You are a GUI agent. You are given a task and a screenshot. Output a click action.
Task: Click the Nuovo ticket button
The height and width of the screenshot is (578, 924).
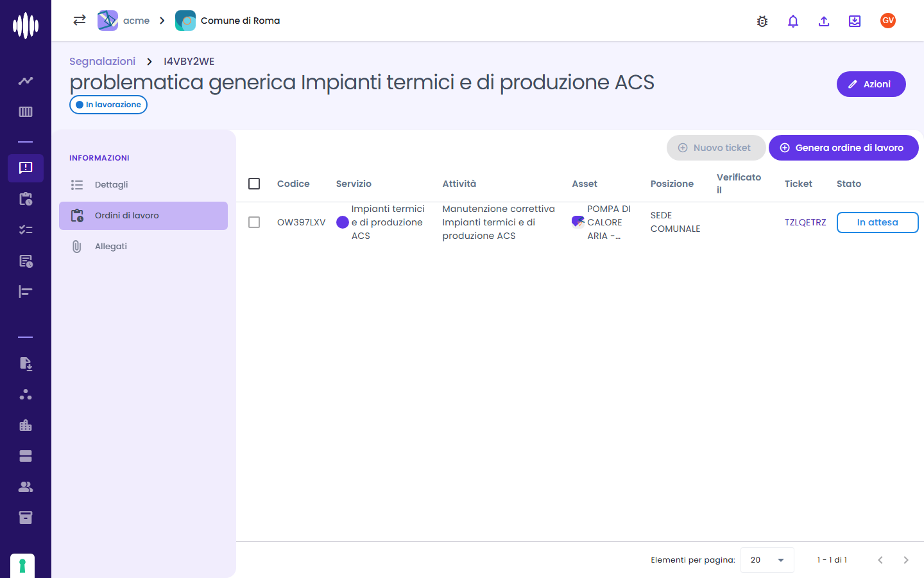pyautogui.click(x=716, y=148)
